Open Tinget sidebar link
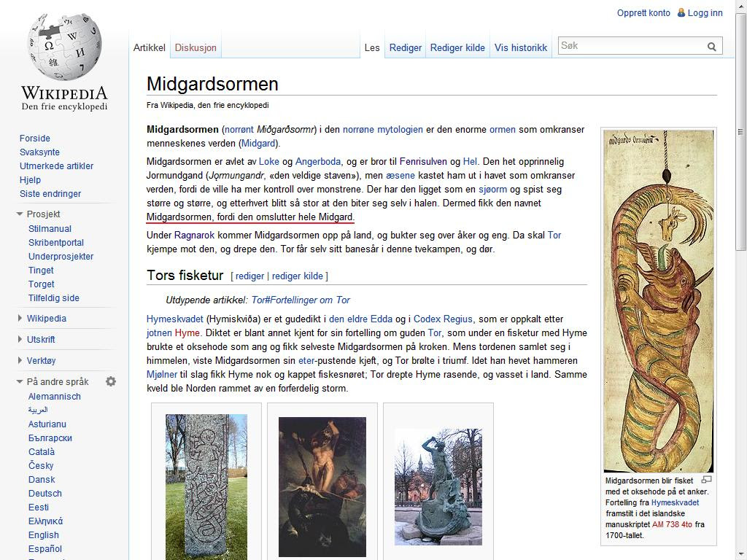Screen dimensions: 747x560 [41, 270]
